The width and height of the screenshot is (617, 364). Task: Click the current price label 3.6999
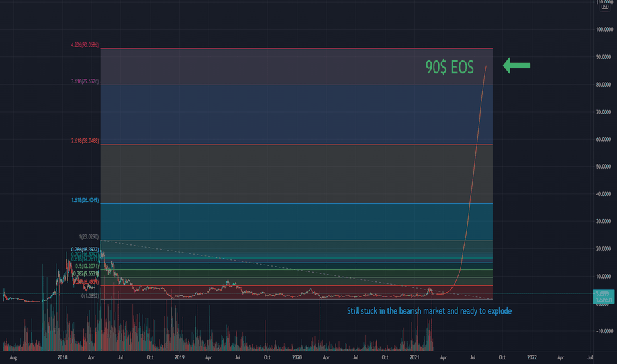click(x=603, y=294)
